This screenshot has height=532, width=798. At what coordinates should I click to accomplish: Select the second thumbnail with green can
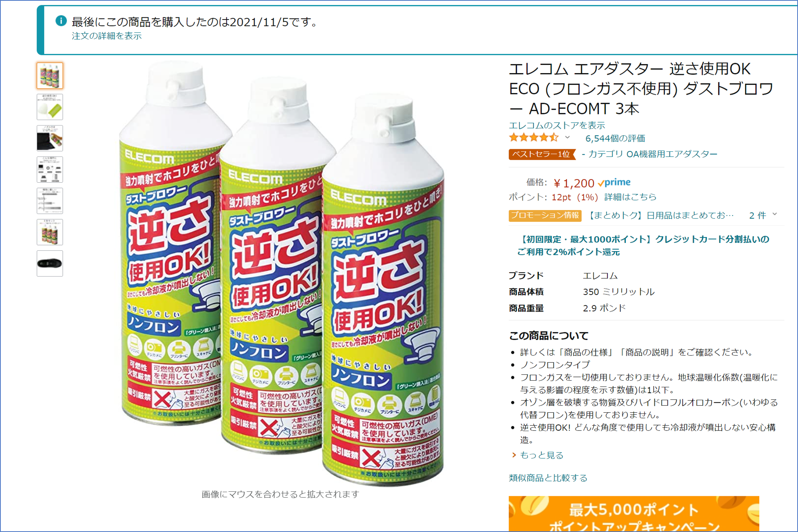click(50, 107)
